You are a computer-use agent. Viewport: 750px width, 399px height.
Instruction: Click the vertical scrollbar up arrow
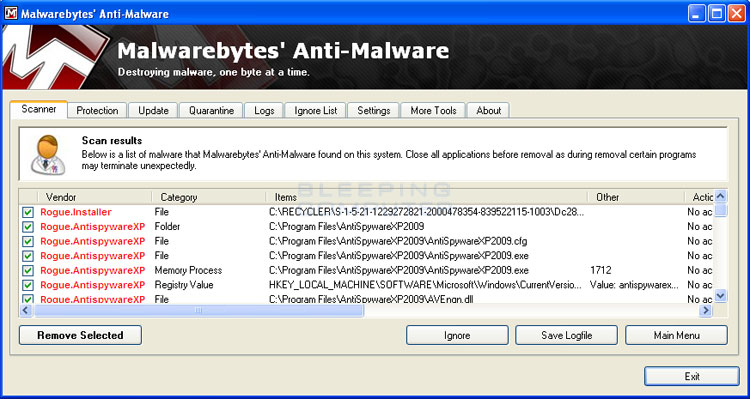coord(720,196)
